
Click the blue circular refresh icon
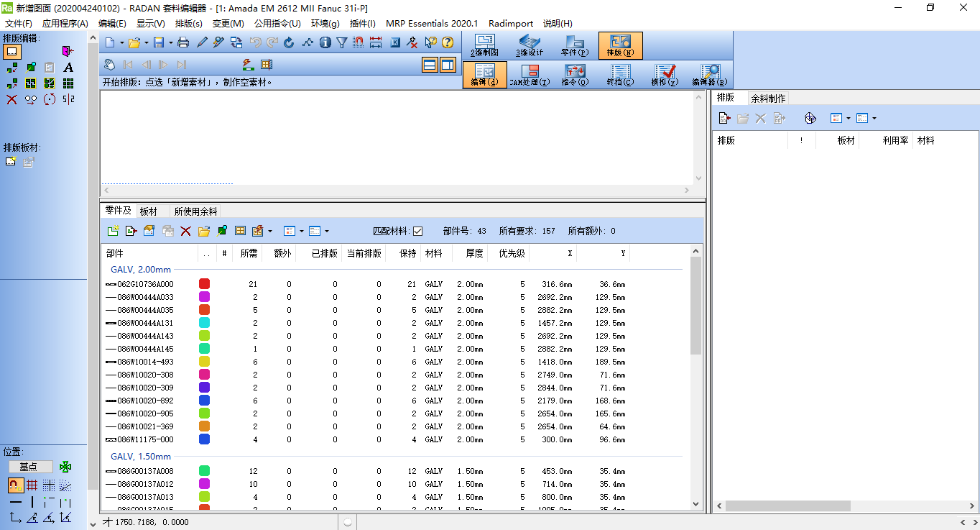[x=289, y=42]
